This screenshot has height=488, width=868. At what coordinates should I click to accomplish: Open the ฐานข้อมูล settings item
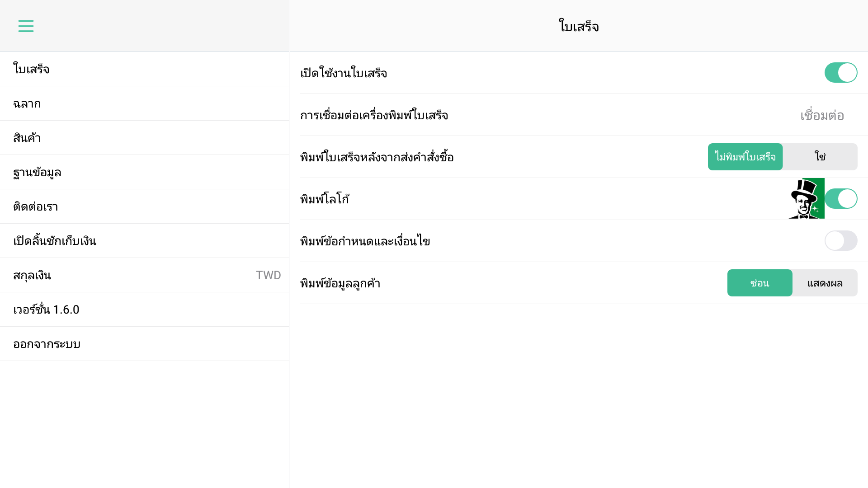click(144, 172)
